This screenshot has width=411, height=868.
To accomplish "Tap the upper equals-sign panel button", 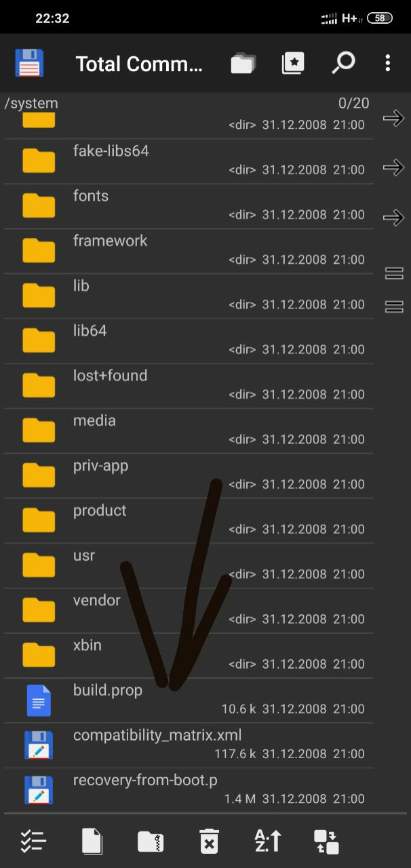I will [x=394, y=273].
